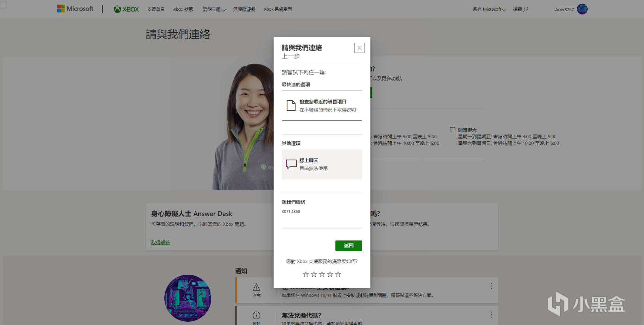
Task: Click the gamer profile picture thumbnail
Action: pos(188,298)
